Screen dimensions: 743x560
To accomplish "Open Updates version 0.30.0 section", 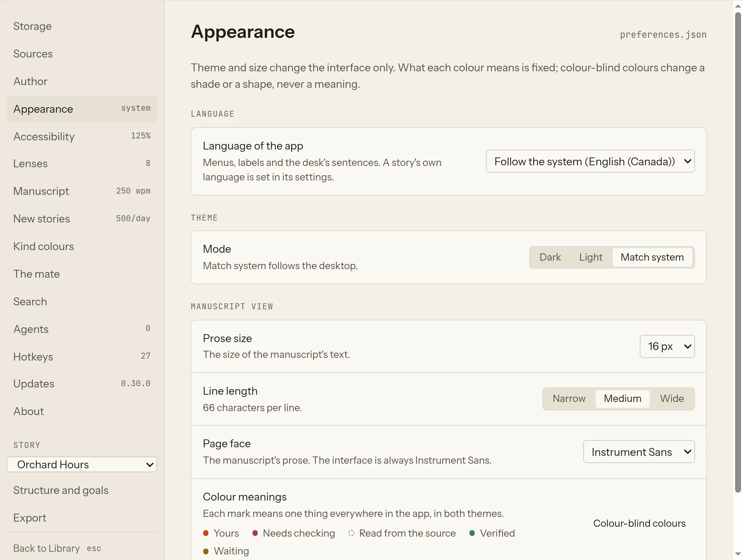I will (82, 384).
